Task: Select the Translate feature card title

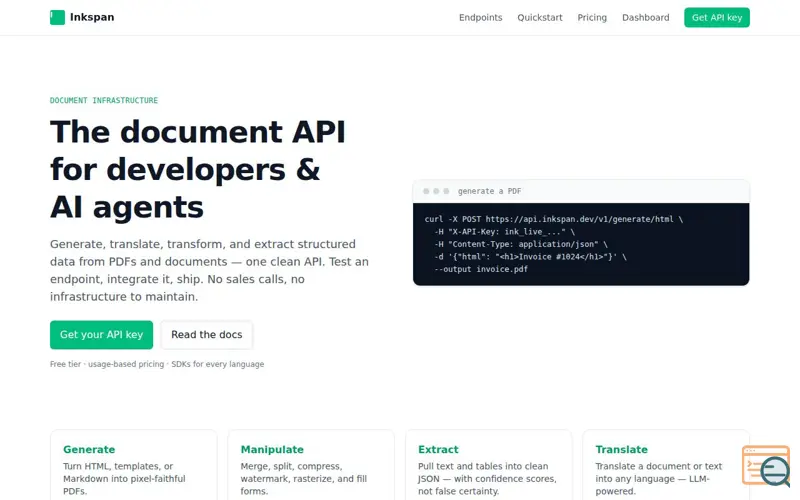Action: pyautogui.click(x=621, y=449)
